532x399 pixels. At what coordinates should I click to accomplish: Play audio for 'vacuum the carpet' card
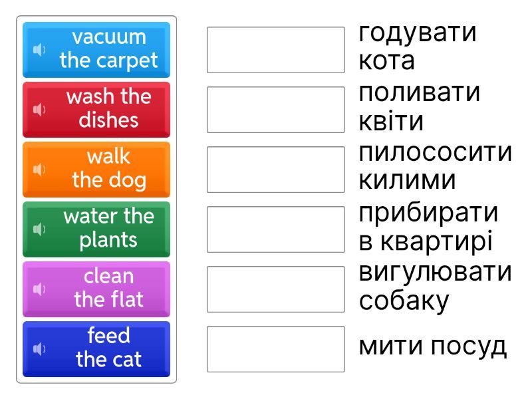(40, 50)
